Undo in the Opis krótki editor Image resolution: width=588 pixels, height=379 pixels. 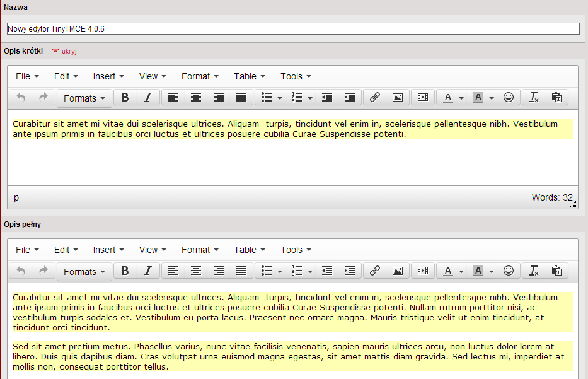point(21,98)
